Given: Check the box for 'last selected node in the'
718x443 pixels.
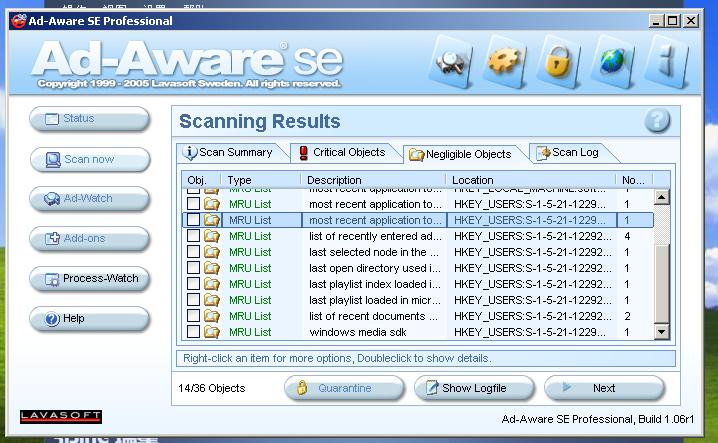Looking at the screenshot, I should pos(193,252).
